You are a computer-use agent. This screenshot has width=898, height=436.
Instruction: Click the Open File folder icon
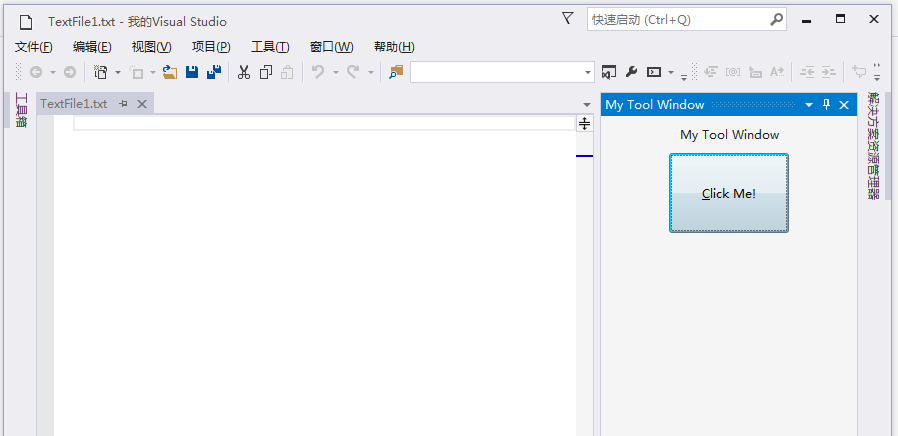pyautogui.click(x=170, y=72)
